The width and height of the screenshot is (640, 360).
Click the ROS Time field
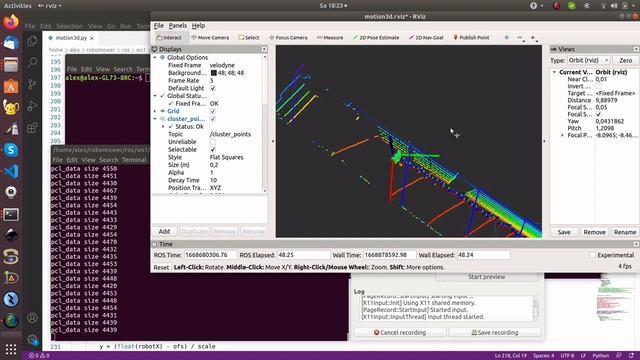coord(210,255)
